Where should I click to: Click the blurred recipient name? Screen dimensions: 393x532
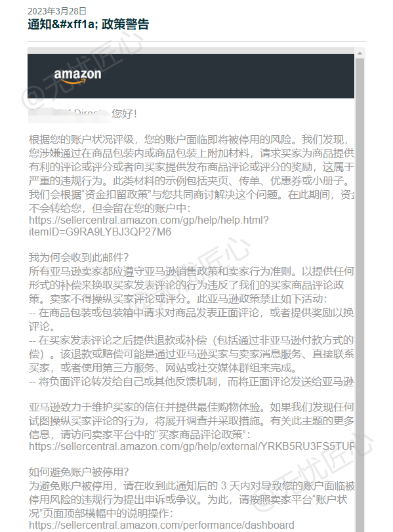pyautogui.click(x=70, y=114)
